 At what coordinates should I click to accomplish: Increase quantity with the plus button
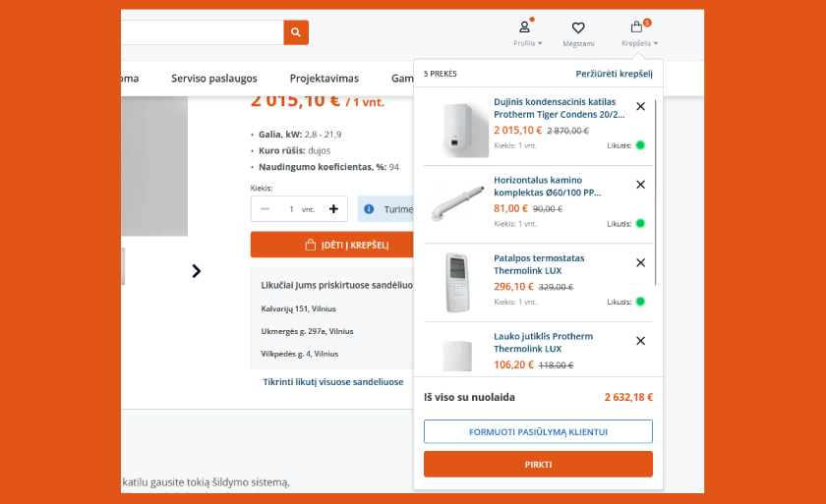click(x=333, y=209)
